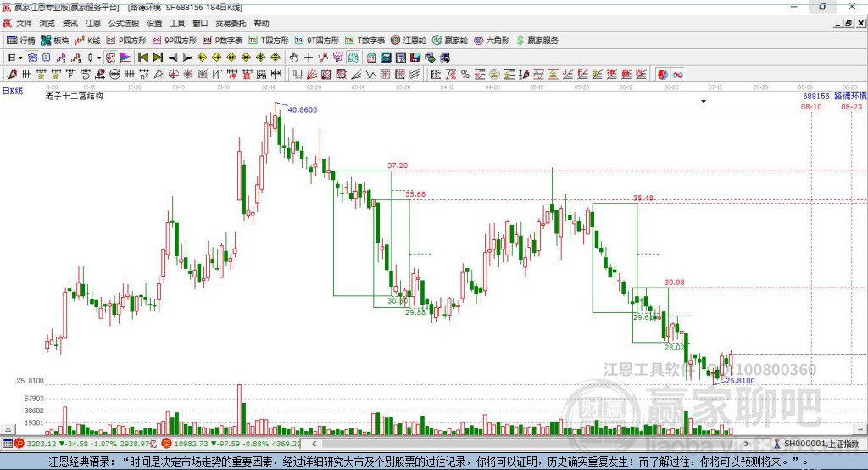Click the 25.8100 low price label

(x=740, y=380)
